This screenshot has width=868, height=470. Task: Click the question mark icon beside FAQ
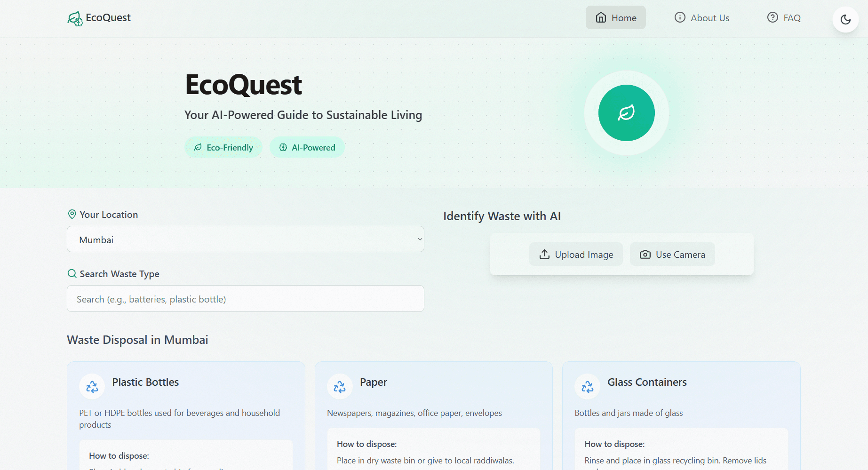pyautogui.click(x=772, y=17)
